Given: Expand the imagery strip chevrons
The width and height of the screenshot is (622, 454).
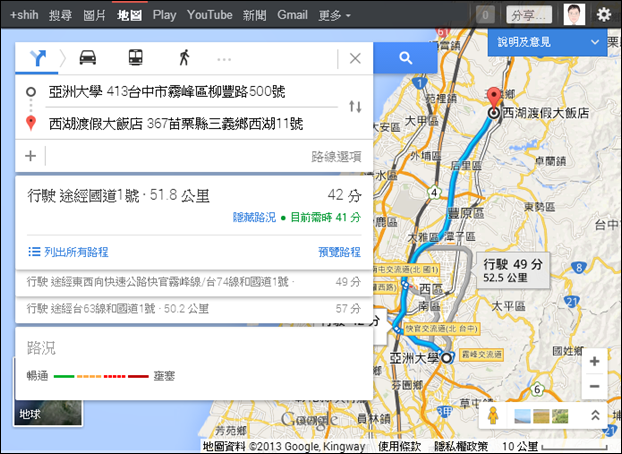Looking at the screenshot, I should pyautogui.click(x=595, y=416).
